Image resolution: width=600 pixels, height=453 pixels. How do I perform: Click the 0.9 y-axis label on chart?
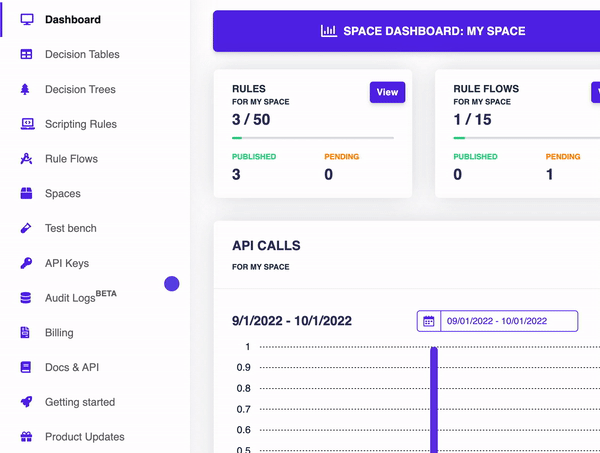(243, 367)
